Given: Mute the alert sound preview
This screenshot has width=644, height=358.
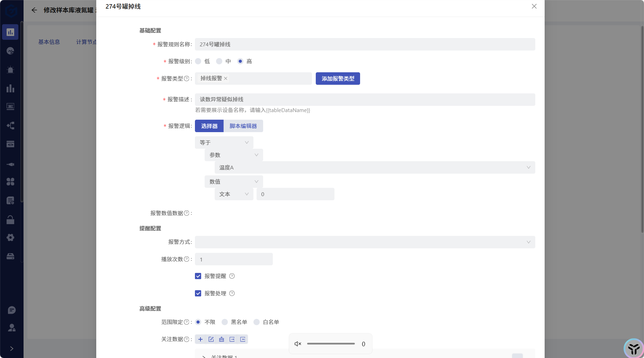Looking at the screenshot, I should click(298, 343).
